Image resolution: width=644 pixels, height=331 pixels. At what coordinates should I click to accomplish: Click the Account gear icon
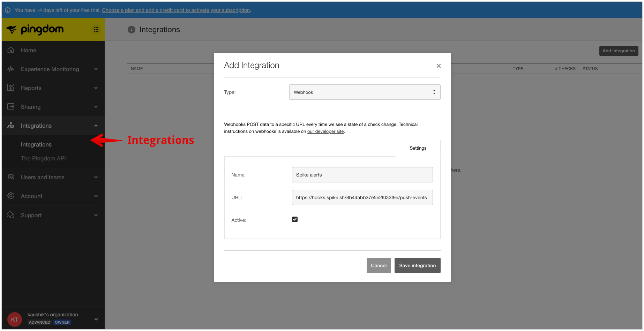coord(11,196)
